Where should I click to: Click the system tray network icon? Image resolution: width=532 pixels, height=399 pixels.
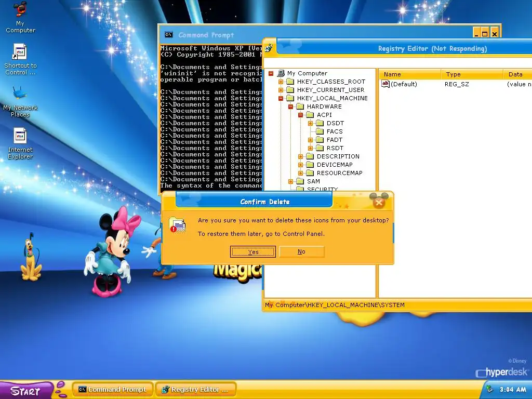(x=489, y=389)
